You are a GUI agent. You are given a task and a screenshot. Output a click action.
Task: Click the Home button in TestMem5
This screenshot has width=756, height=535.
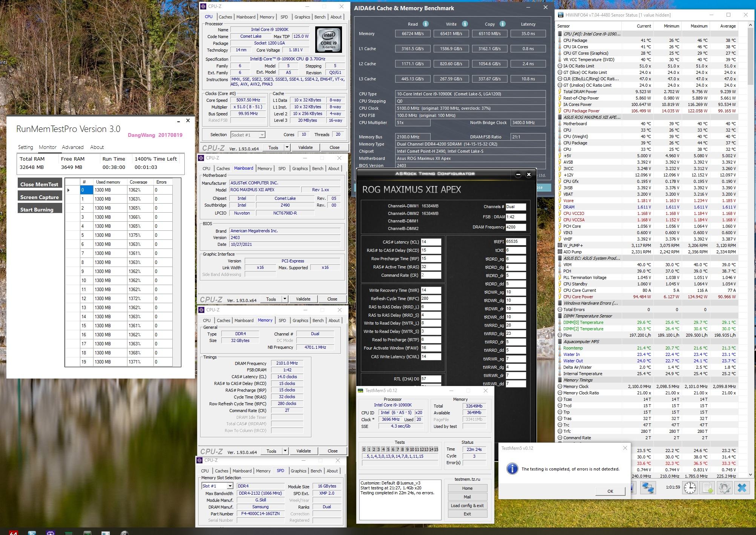point(467,488)
